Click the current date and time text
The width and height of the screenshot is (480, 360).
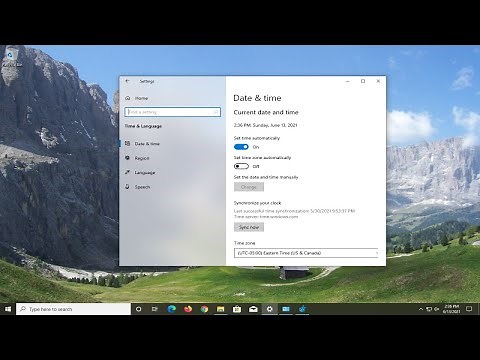[265, 125]
